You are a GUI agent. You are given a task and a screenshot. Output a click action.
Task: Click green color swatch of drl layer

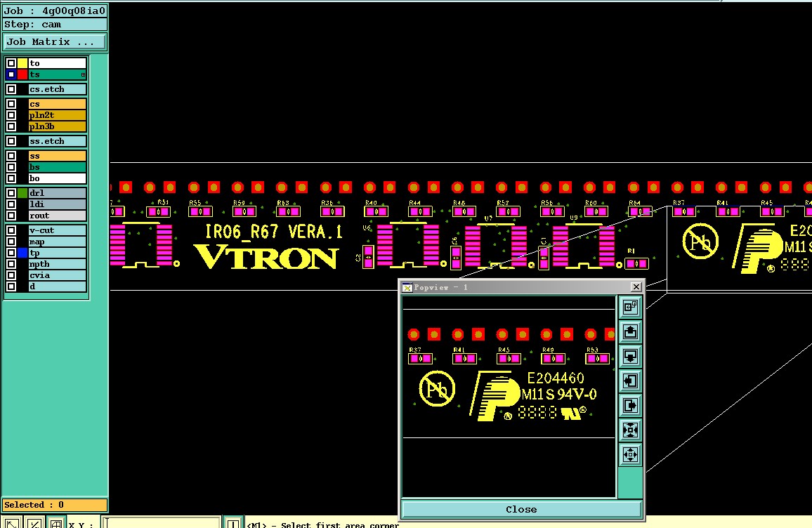tap(22, 193)
